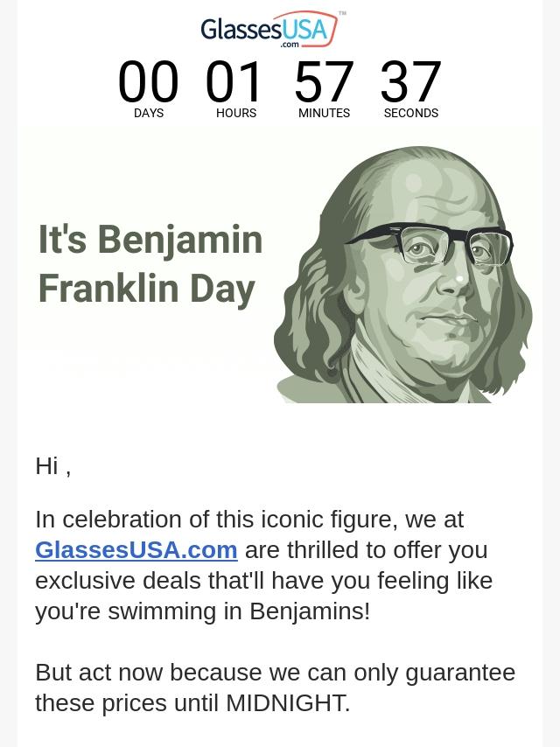Click the SECONDS label under the timer
The width and height of the screenshot is (560, 747).
(x=411, y=113)
